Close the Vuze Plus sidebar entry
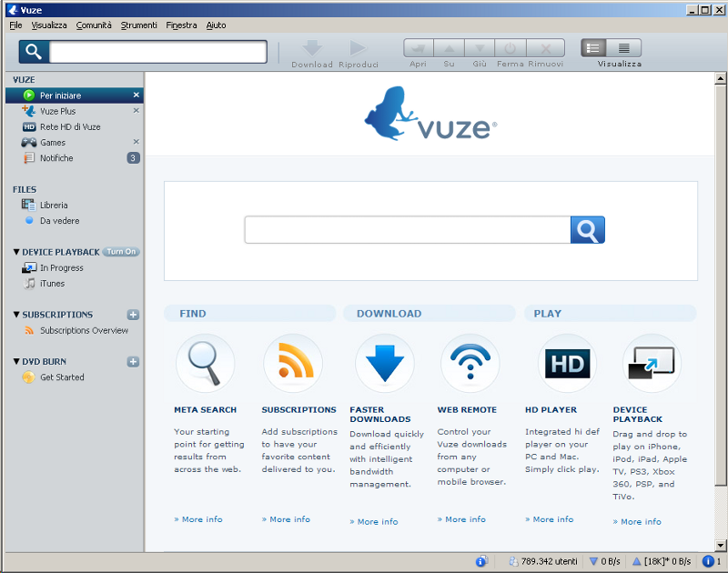Image resolution: width=728 pixels, height=573 pixels. pyautogui.click(x=136, y=111)
